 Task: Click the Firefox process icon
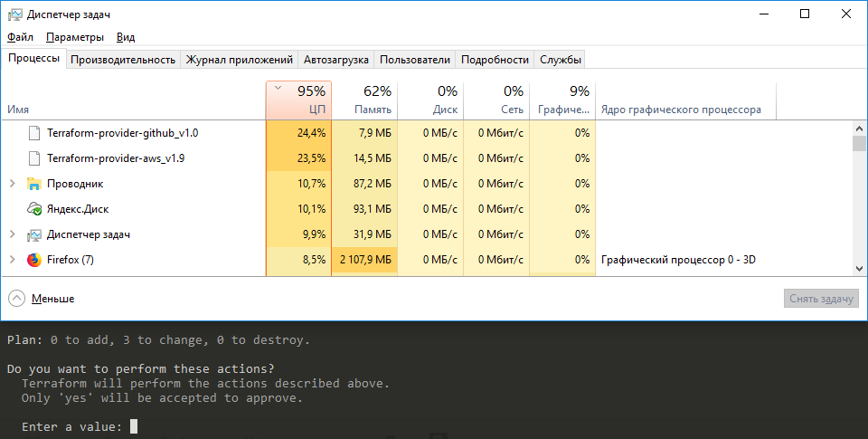click(x=34, y=260)
